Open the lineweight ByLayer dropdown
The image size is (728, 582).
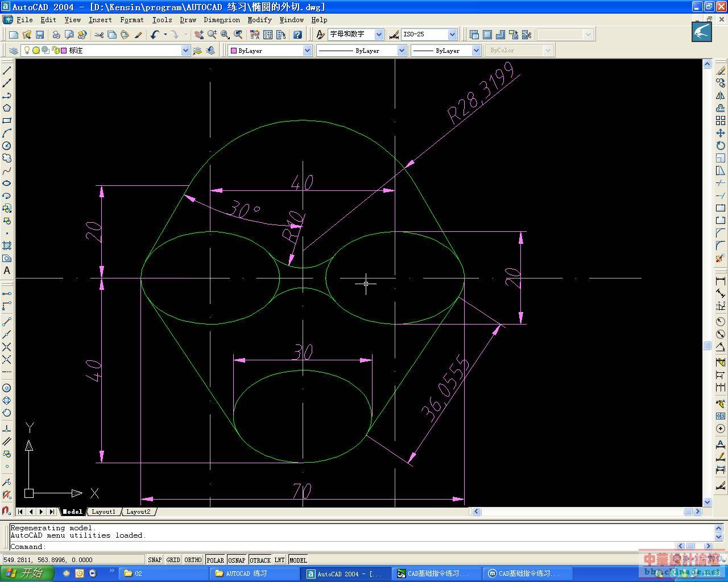[x=476, y=51]
